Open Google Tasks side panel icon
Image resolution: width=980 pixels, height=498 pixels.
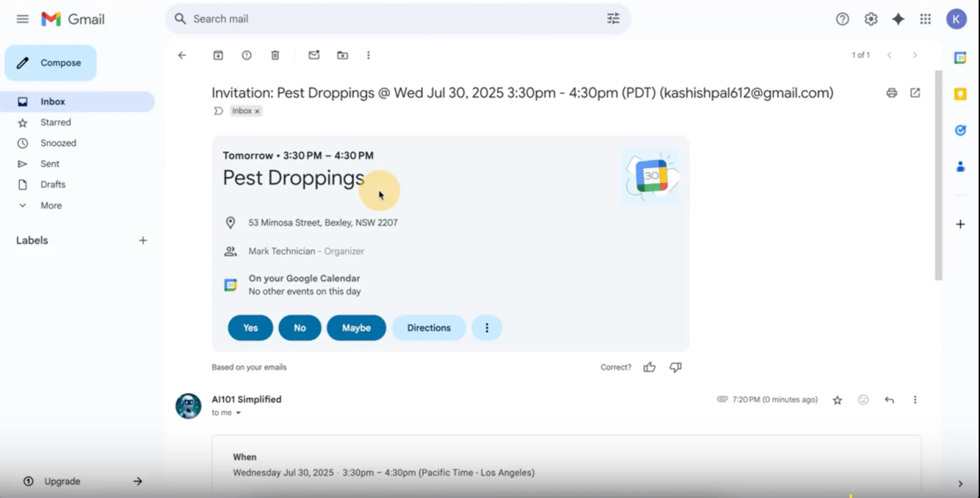click(x=960, y=130)
